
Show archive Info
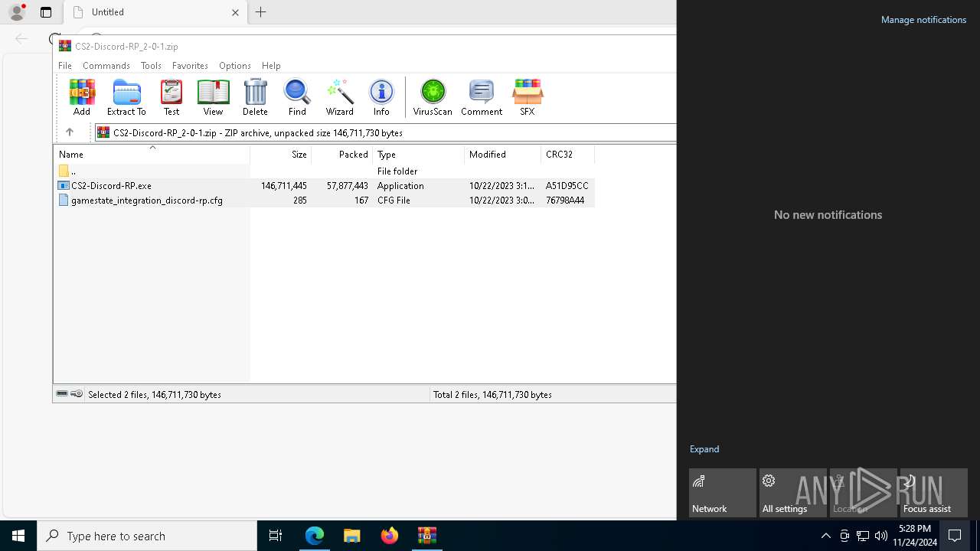pyautogui.click(x=381, y=97)
